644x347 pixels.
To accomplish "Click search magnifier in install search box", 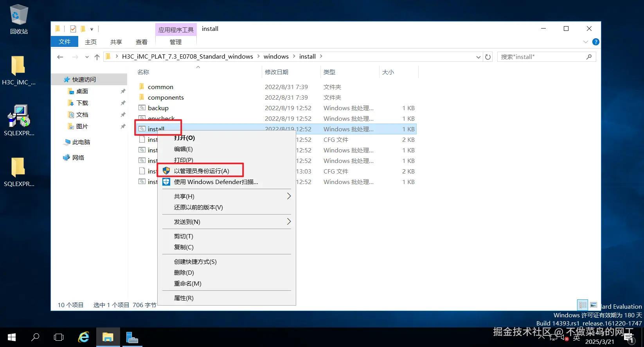I will pos(589,57).
